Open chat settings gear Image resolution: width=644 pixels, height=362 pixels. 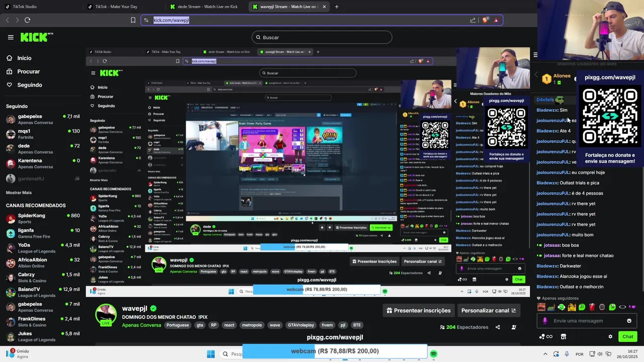coord(610,337)
